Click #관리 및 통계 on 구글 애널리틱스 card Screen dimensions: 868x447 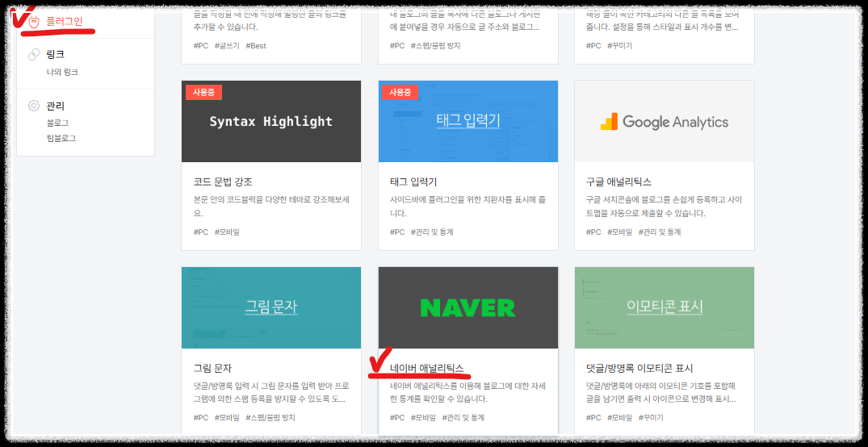click(x=660, y=232)
